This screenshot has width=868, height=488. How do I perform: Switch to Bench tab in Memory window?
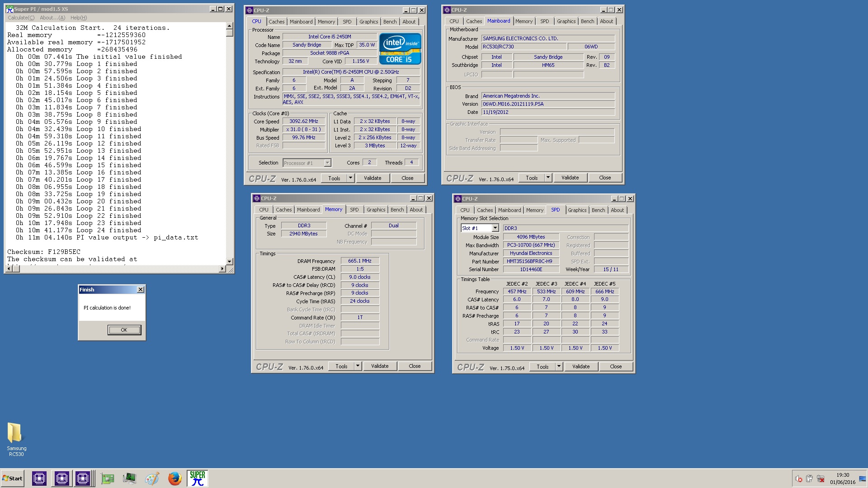pos(397,210)
